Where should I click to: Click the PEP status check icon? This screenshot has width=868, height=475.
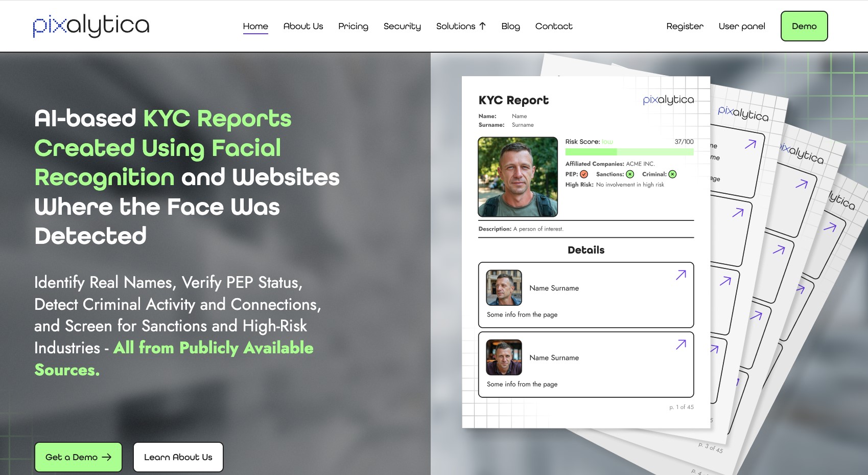click(584, 174)
